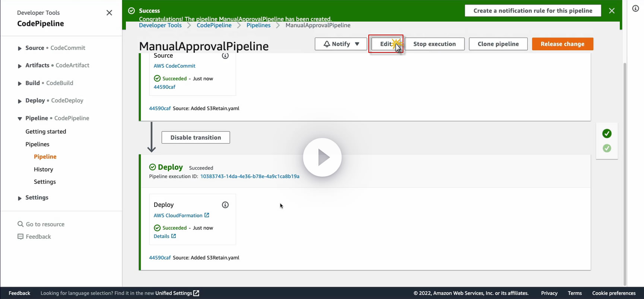Open the Terms footer link
Image resolution: width=644 pixels, height=299 pixels.
575,293
